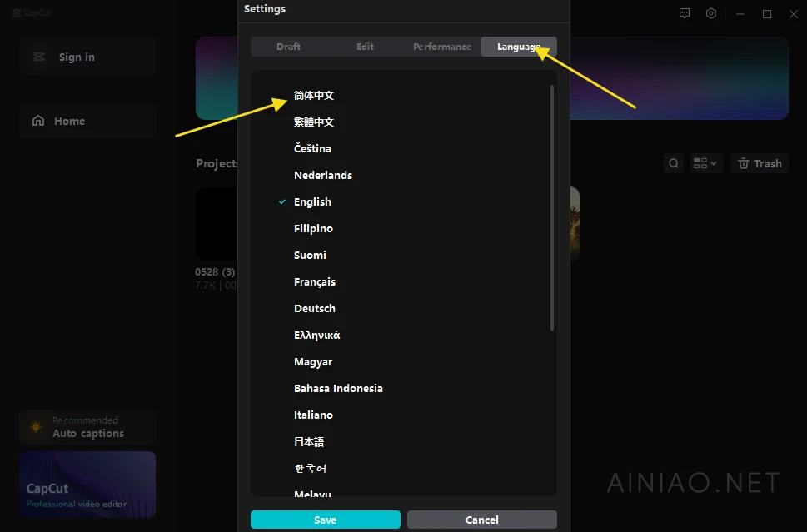Screen dimensions: 807x532
Task: Open the CapCut Professional video editor banner
Action: click(x=87, y=485)
